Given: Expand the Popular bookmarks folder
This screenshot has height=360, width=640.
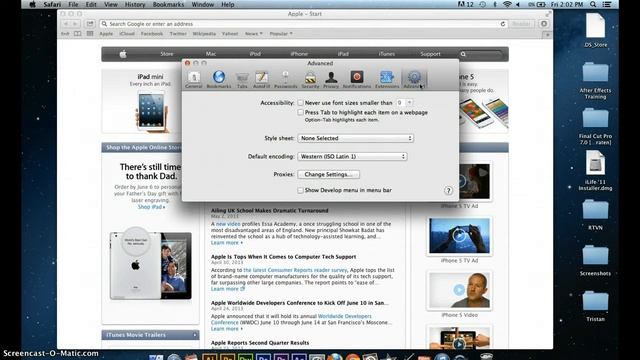Looking at the screenshot, I should [281, 34].
